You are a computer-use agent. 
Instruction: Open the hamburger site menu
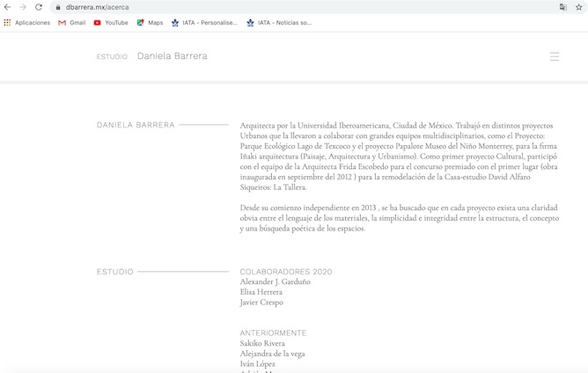pos(555,56)
